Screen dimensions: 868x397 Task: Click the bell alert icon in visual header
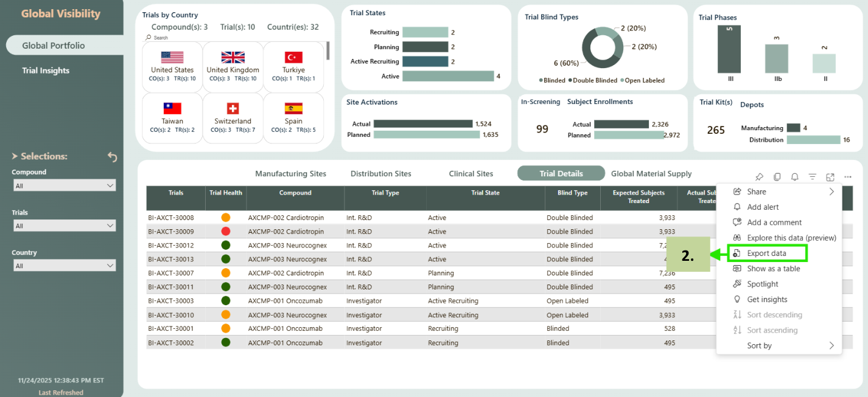(x=794, y=177)
